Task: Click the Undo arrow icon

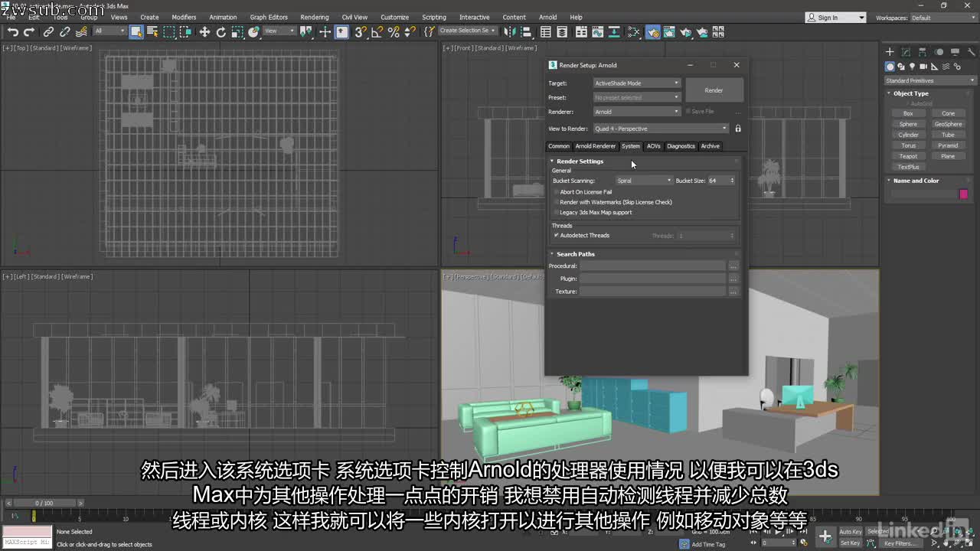Action: (13, 31)
